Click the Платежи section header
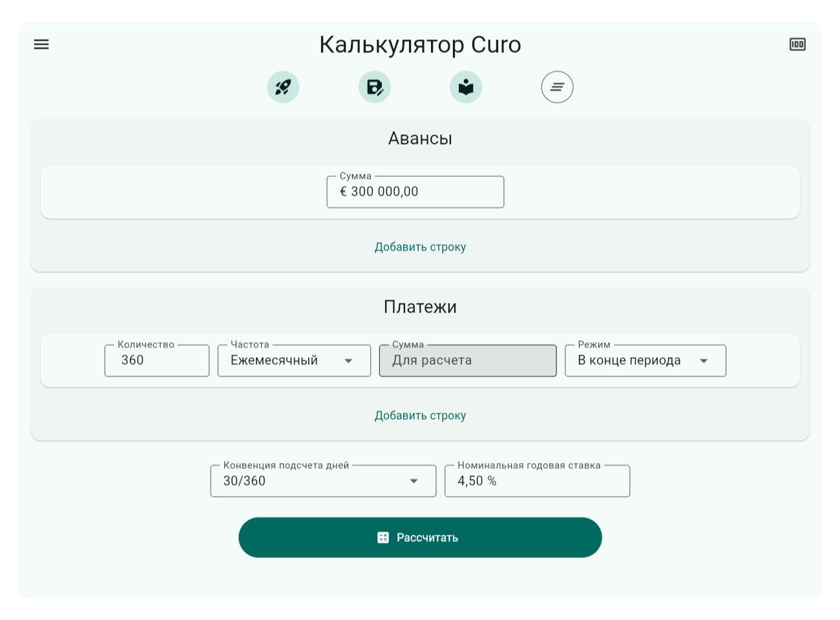The image size is (840, 620). [420, 307]
